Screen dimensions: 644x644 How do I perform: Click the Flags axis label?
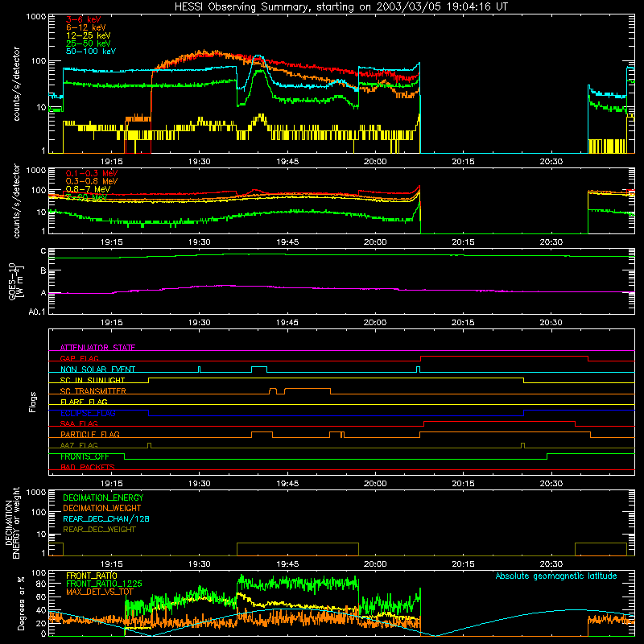(x=33, y=402)
